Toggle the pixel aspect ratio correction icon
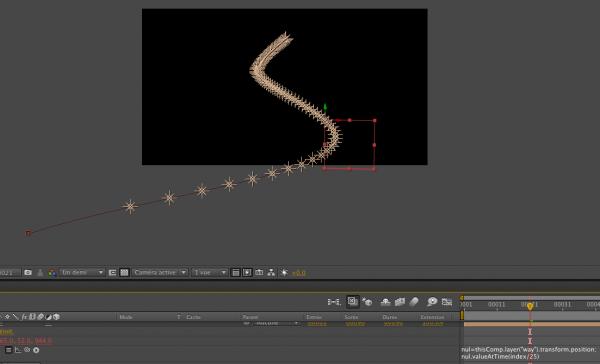 click(x=236, y=273)
